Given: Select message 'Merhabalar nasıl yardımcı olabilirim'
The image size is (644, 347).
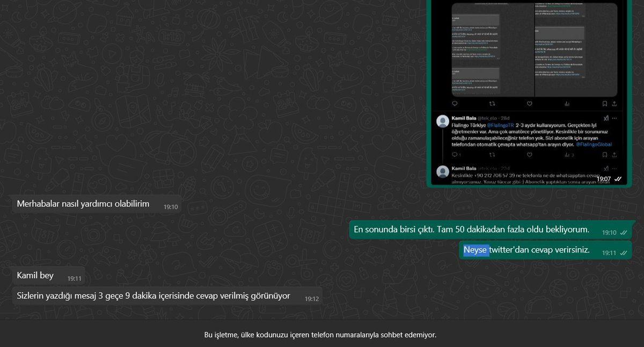Looking at the screenshot, I should pyautogui.click(x=97, y=204).
